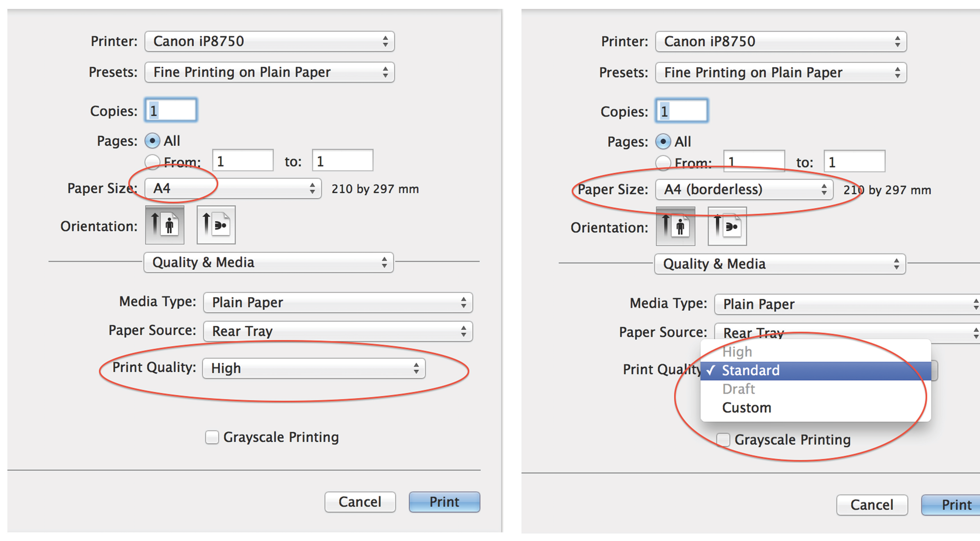Open Print Quality dropdown showing High
Viewport: 980px width, 541px height.
click(313, 368)
